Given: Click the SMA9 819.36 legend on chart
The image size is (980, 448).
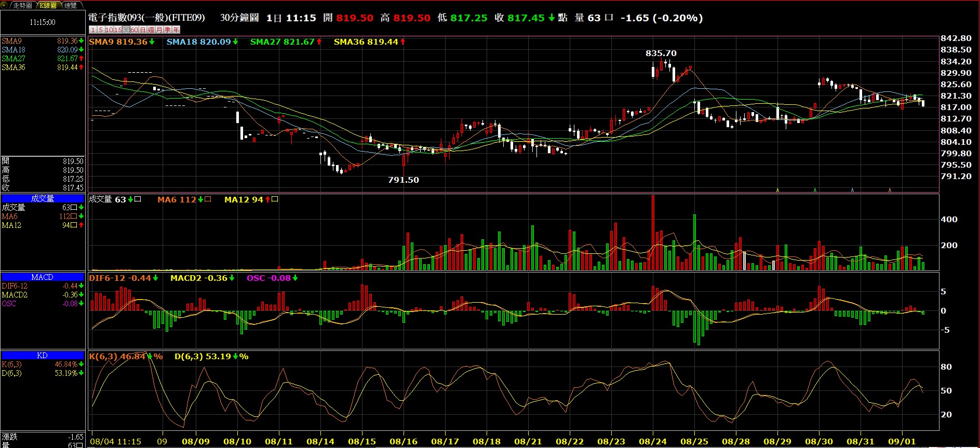Looking at the screenshot, I should point(122,42).
